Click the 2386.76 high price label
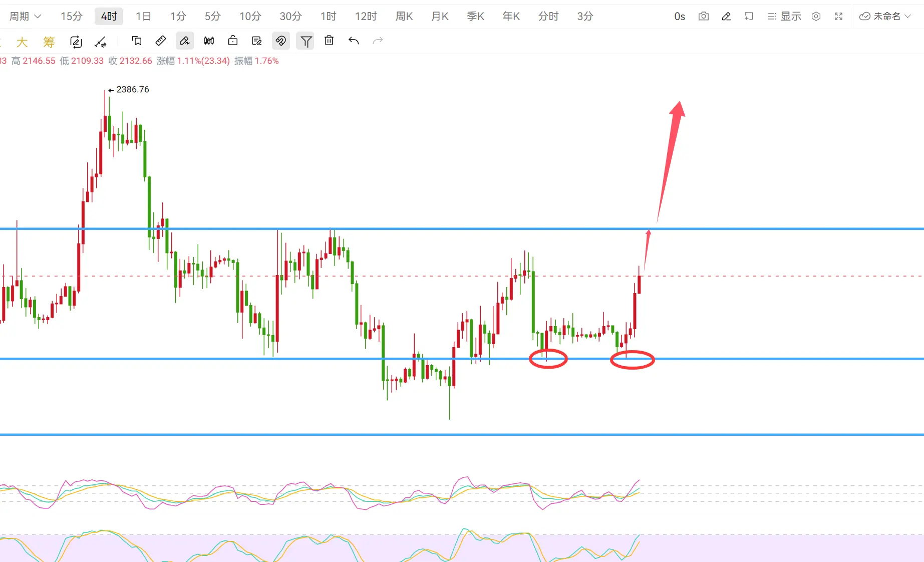The width and height of the screenshot is (924, 562). click(132, 90)
